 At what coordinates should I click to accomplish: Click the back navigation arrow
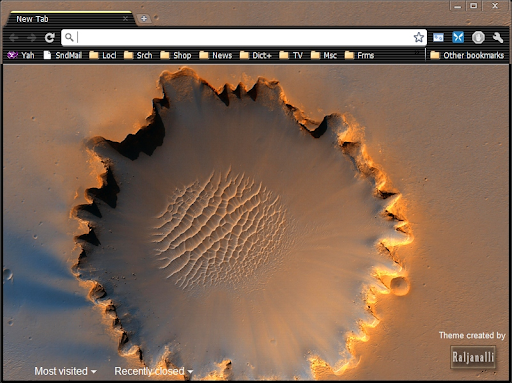(x=14, y=38)
